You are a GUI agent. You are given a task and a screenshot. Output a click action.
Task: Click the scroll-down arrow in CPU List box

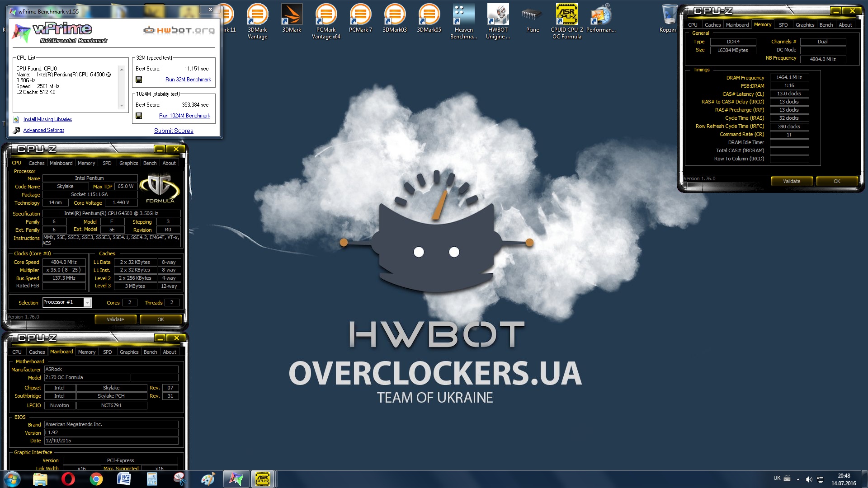(x=122, y=106)
